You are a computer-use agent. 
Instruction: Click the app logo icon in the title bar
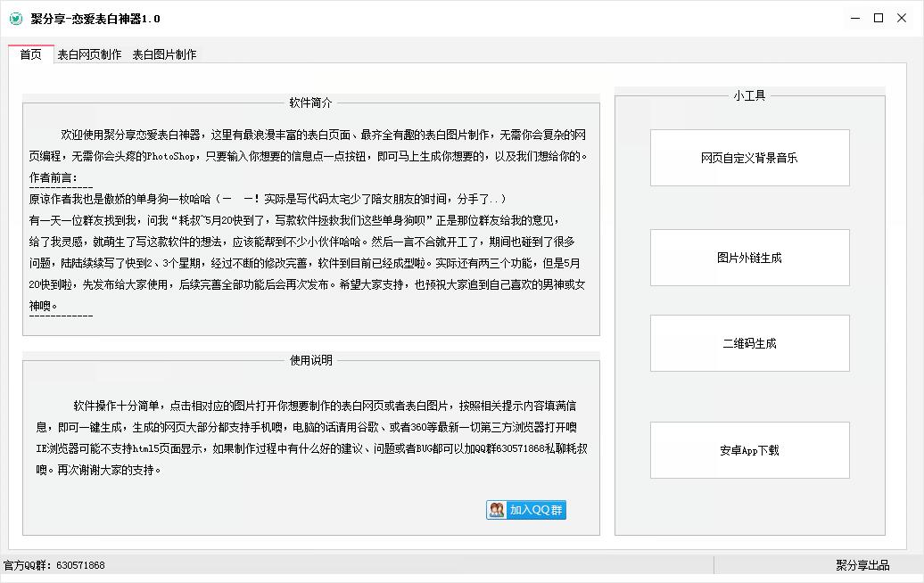pos(14,18)
